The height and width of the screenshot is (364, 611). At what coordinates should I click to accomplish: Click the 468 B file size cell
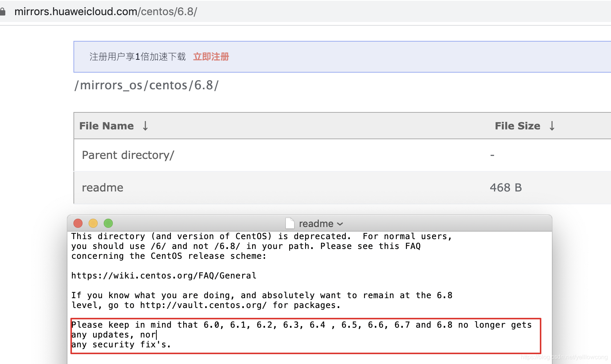point(506,188)
